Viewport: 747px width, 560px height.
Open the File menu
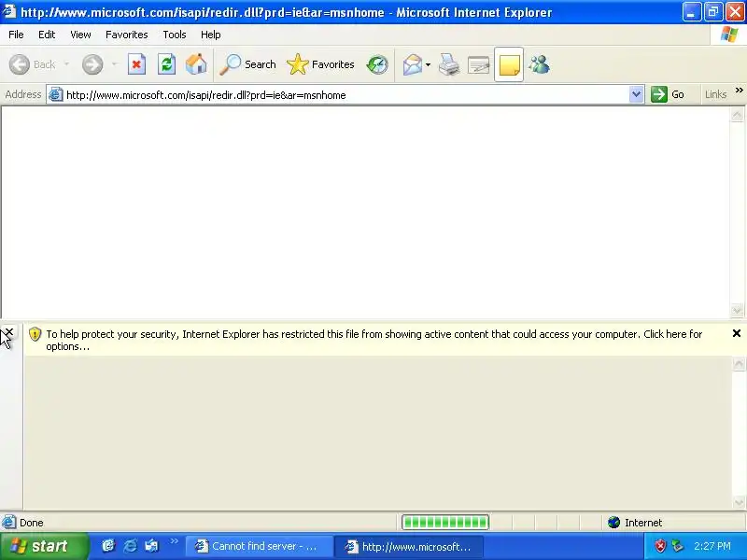[16, 35]
